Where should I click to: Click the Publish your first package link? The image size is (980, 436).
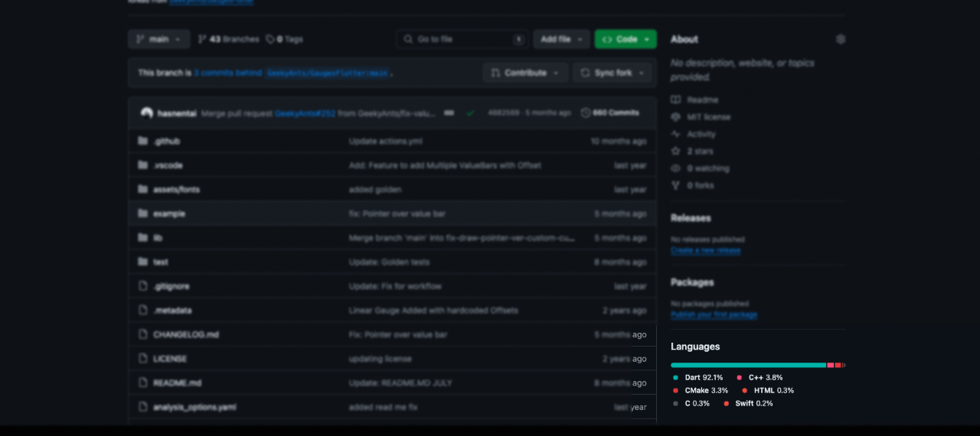pyautogui.click(x=714, y=314)
